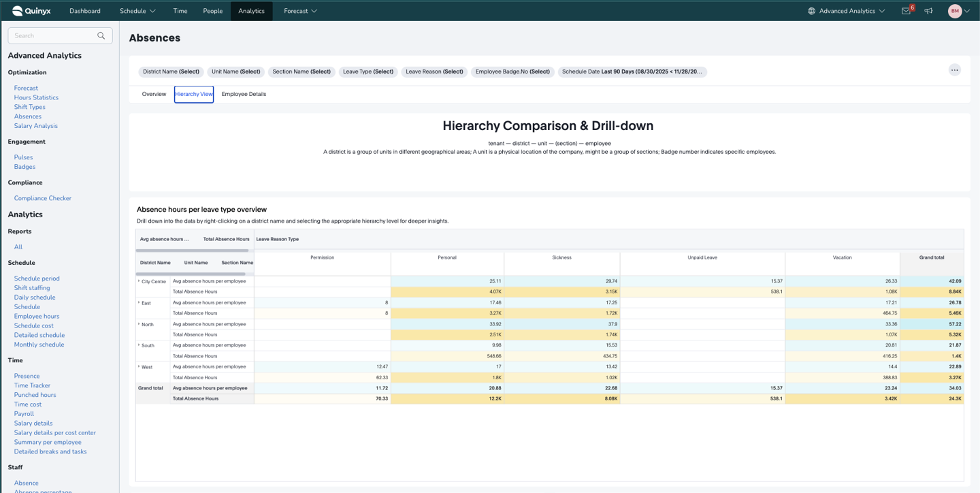
Task: Open the Salary Analysis link in sidebar
Action: 36,126
